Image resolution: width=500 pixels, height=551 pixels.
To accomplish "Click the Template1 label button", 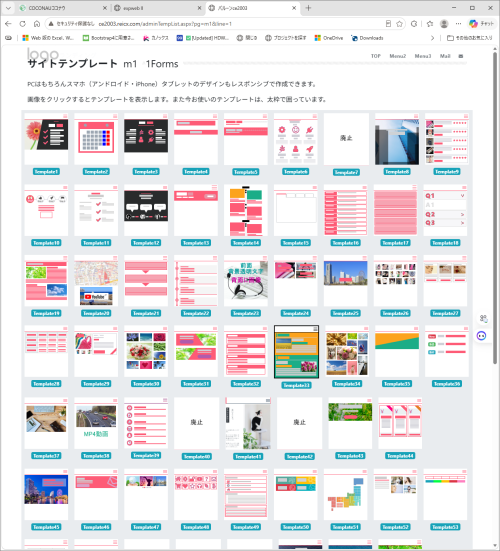I will point(46,171).
